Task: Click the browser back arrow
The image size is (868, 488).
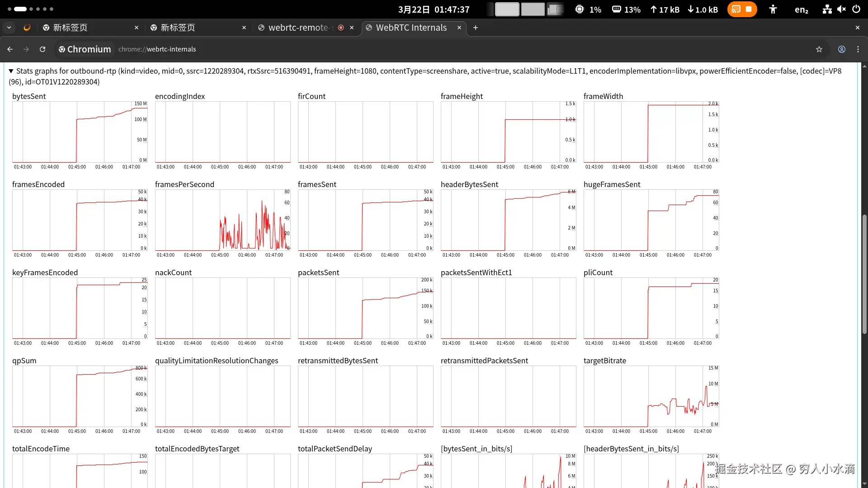Action: pyautogui.click(x=10, y=49)
